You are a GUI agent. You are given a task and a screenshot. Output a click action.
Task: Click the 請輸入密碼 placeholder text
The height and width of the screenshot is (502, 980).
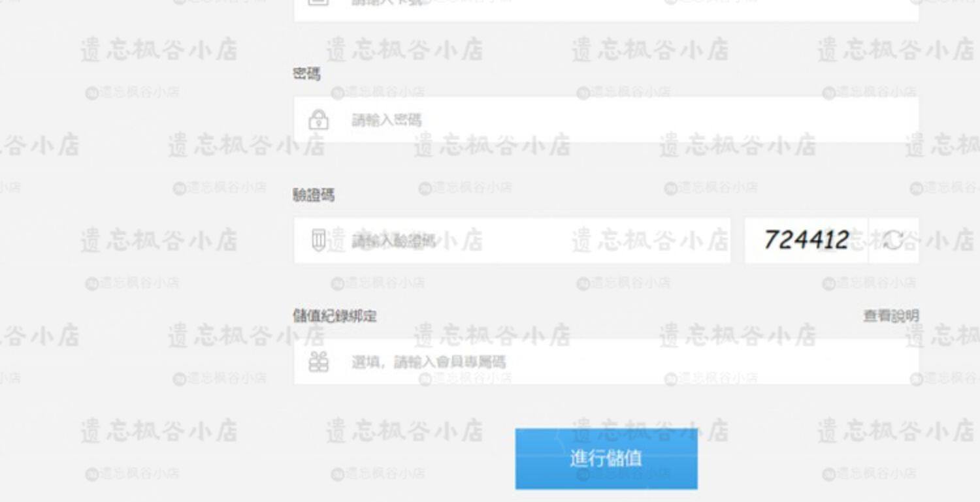(x=387, y=119)
